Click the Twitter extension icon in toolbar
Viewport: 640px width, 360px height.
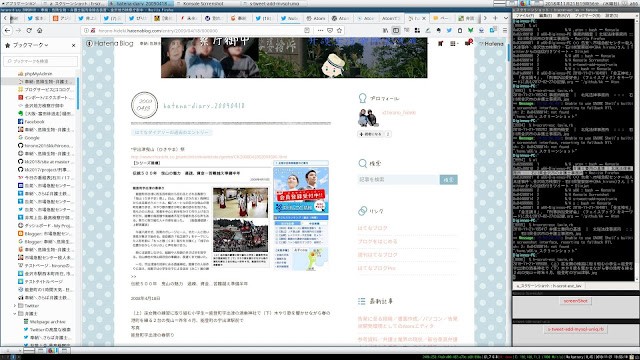pos(449,30)
